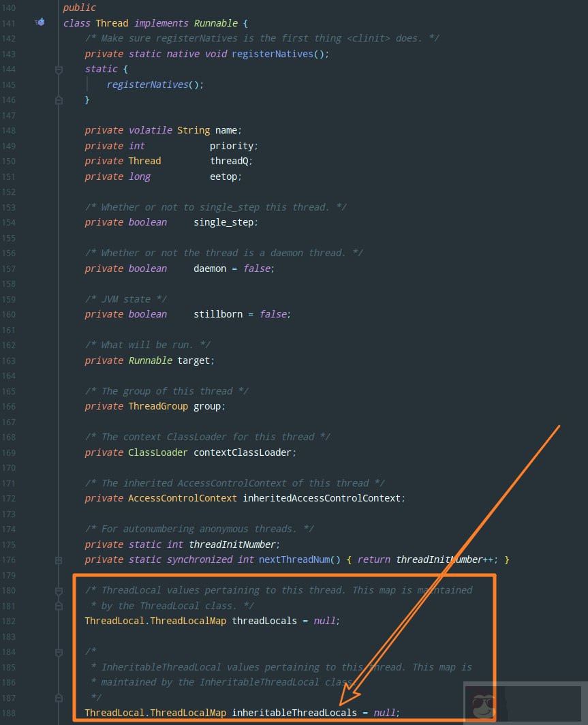This screenshot has height=725, width=588.
Task: Click the implementations gutter icon beside class Thread
Action: (x=40, y=22)
